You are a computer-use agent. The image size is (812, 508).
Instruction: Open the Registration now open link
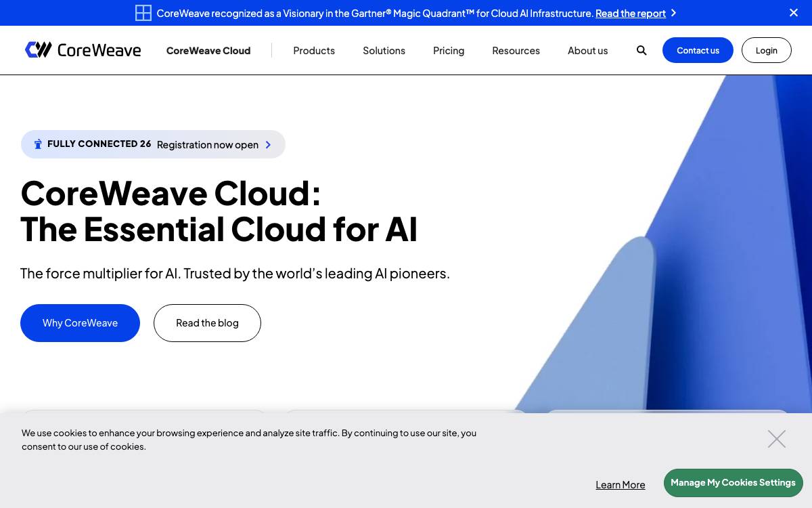tap(208, 145)
